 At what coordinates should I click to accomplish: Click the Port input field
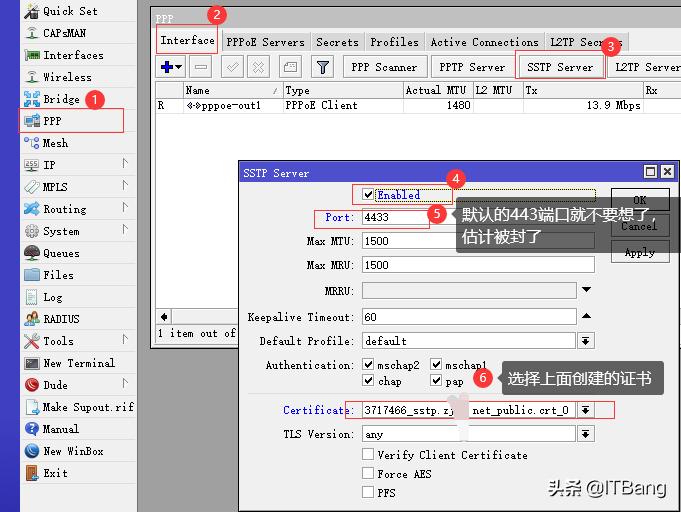coord(395,217)
